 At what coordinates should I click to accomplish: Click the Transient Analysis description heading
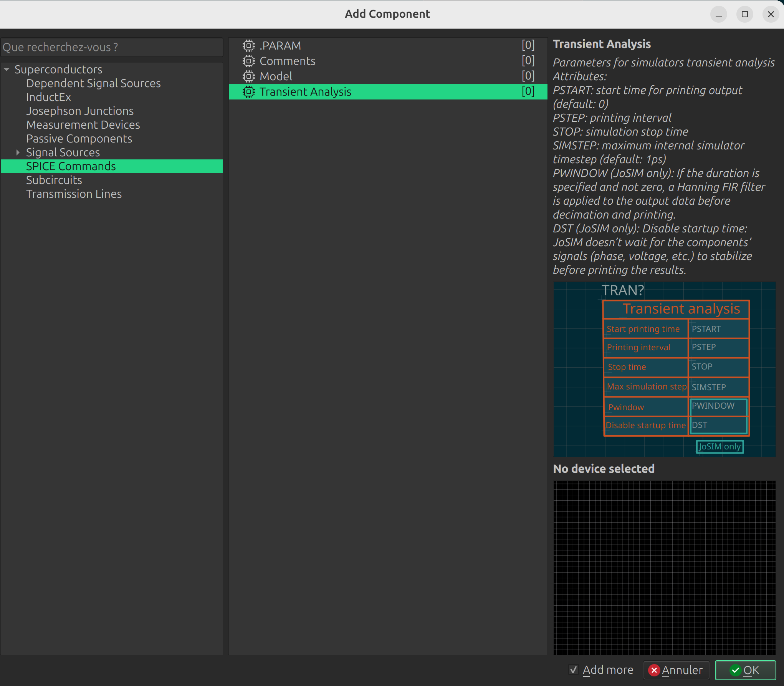point(602,44)
